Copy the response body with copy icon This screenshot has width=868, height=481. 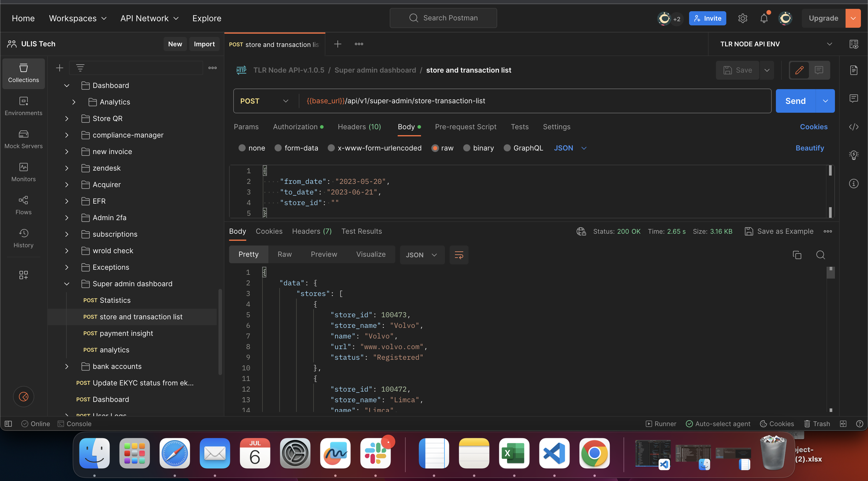(797, 255)
